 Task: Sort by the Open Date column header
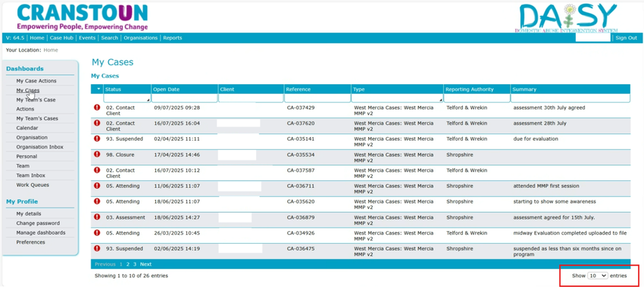[x=184, y=89]
